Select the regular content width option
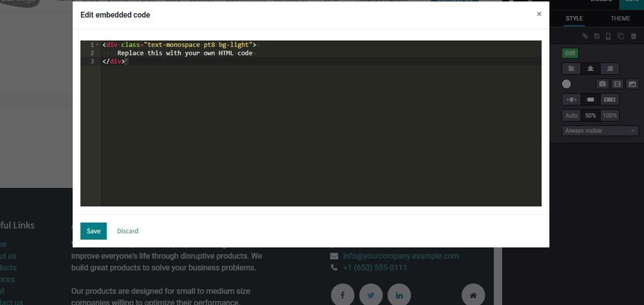Image resolution: width=644 pixels, height=305 pixels. (591, 100)
